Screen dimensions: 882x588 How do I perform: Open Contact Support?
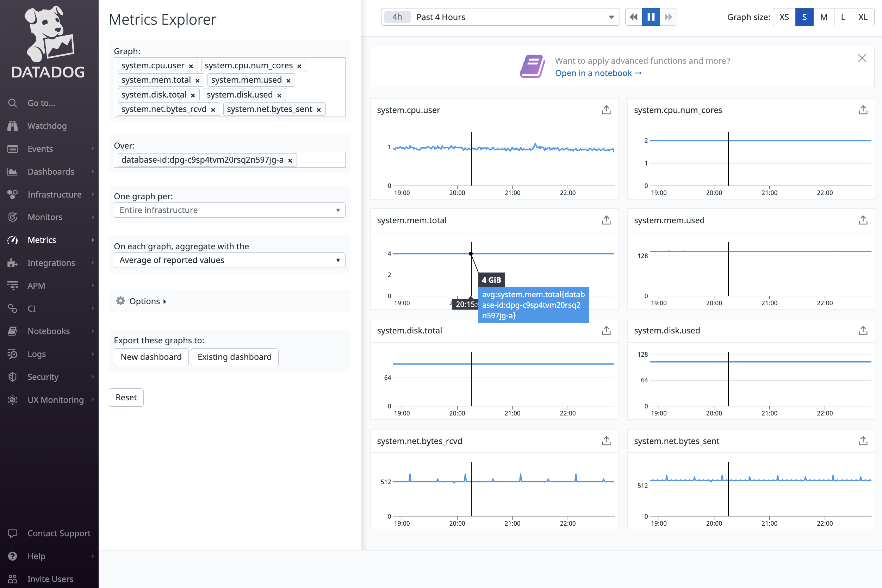click(x=58, y=533)
